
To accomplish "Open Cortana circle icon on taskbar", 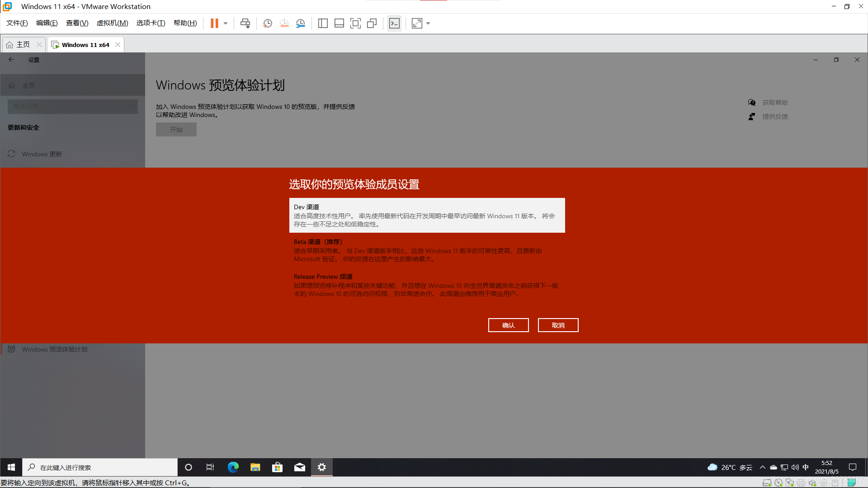I will click(x=189, y=467).
